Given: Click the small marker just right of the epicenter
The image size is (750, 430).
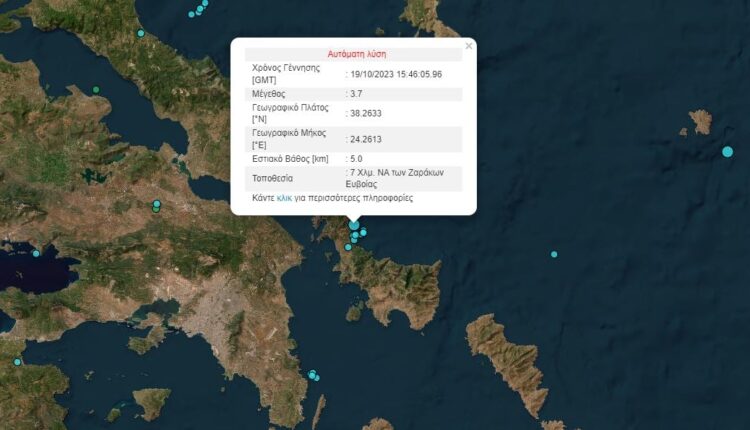Looking at the screenshot, I should (x=364, y=232).
